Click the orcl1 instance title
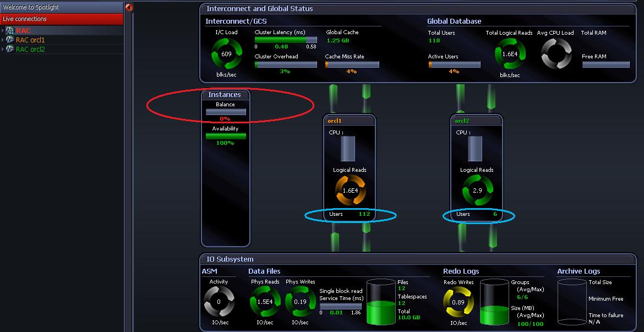644x332 pixels. tap(335, 121)
